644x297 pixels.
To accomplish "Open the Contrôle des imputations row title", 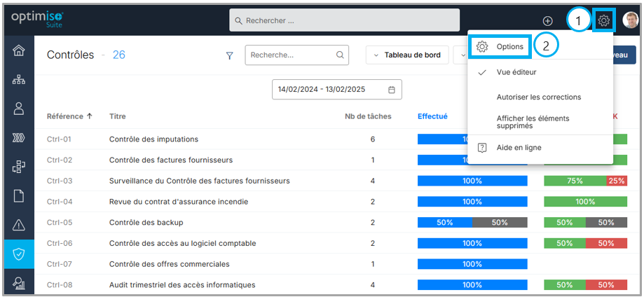I will [153, 139].
